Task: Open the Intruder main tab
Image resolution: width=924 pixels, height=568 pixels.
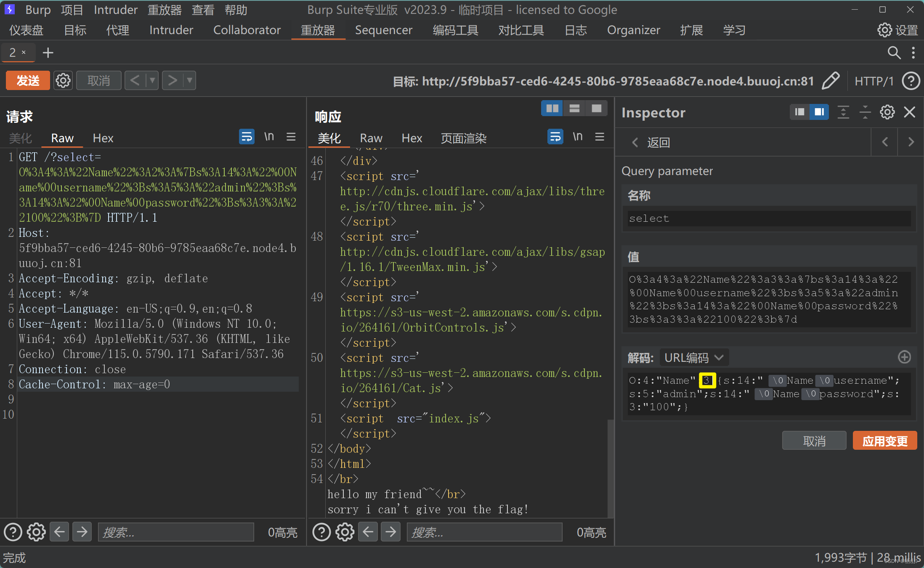Action: (x=171, y=30)
